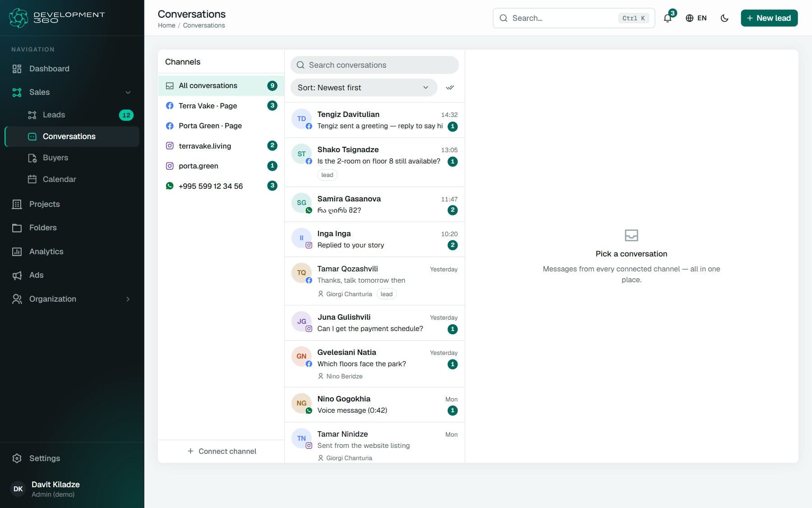Select porta.green Instagram channel
The image size is (812, 508).
[x=221, y=166]
